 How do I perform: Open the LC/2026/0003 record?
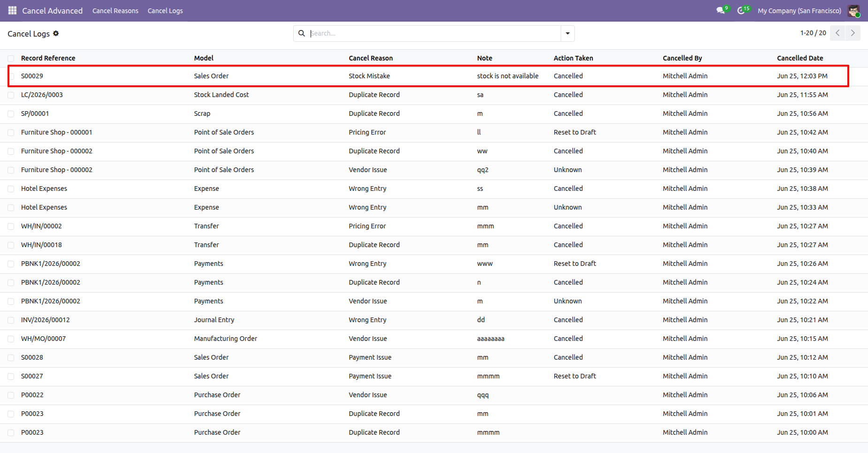42,95
